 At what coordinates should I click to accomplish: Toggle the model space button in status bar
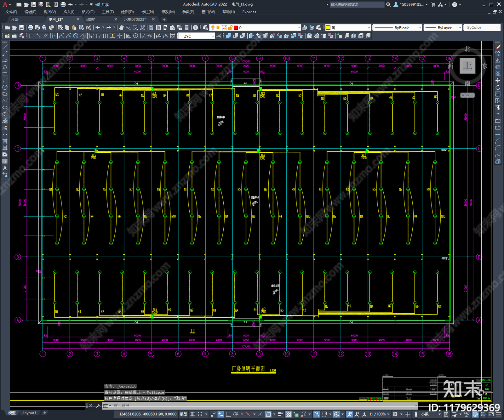(x=183, y=414)
